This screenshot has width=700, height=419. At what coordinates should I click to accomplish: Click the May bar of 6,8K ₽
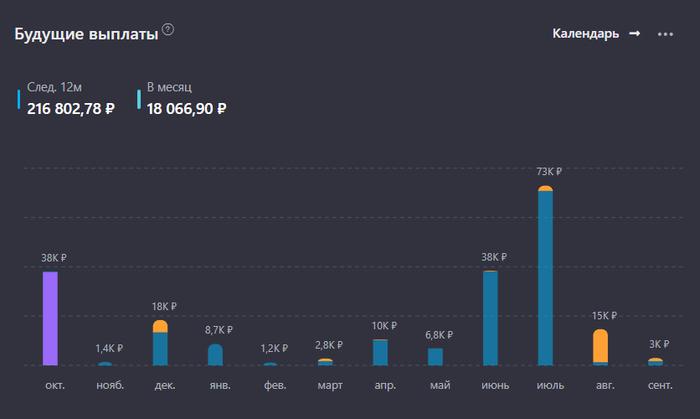pyautogui.click(x=435, y=357)
